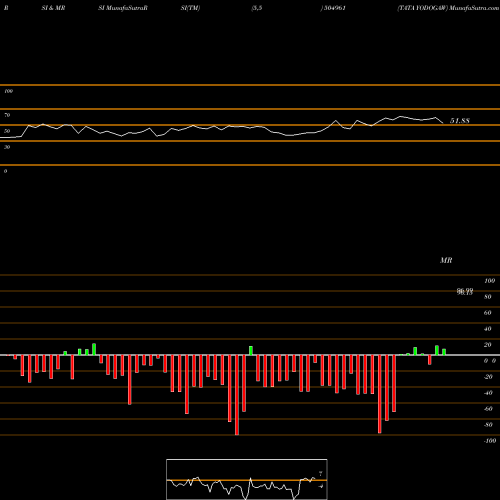Click the '80' label on MR right axis

488,297
